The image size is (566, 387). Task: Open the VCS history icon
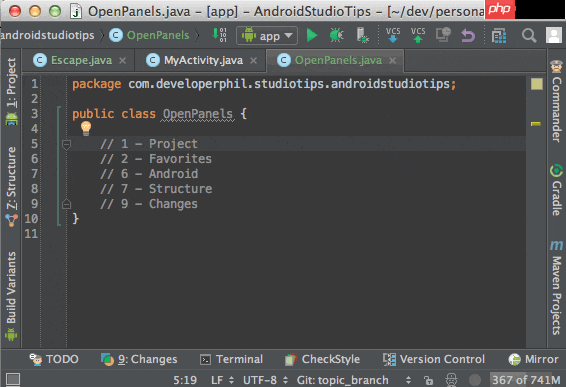pyautogui.click(x=443, y=35)
